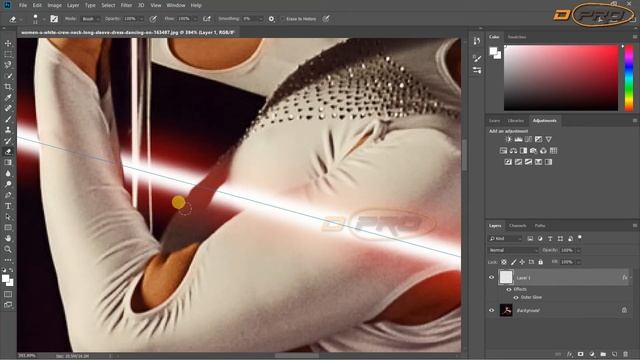Open the Image menu
The image size is (640, 360).
pyautogui.click(x=54, y=5)
